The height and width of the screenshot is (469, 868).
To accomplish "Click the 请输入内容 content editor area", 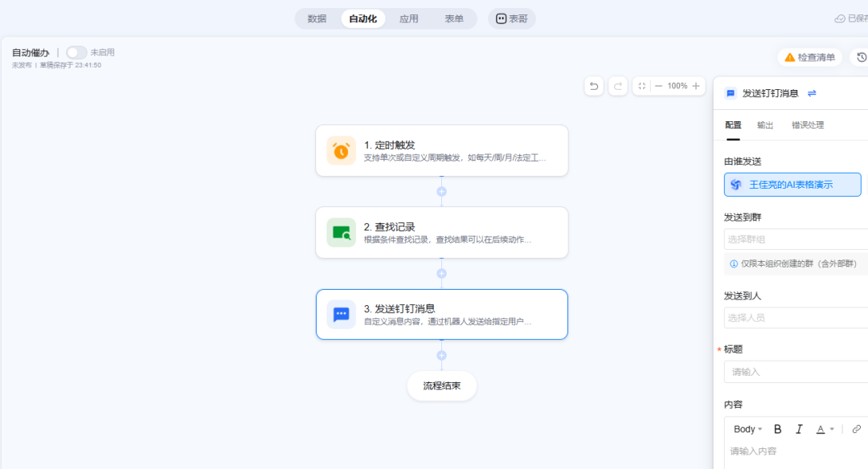I will tap(796, 451).
